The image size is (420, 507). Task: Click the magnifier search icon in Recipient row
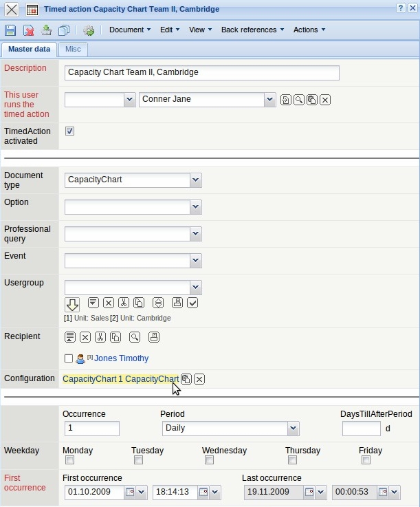pyautogui.click(x=135, y=337)
